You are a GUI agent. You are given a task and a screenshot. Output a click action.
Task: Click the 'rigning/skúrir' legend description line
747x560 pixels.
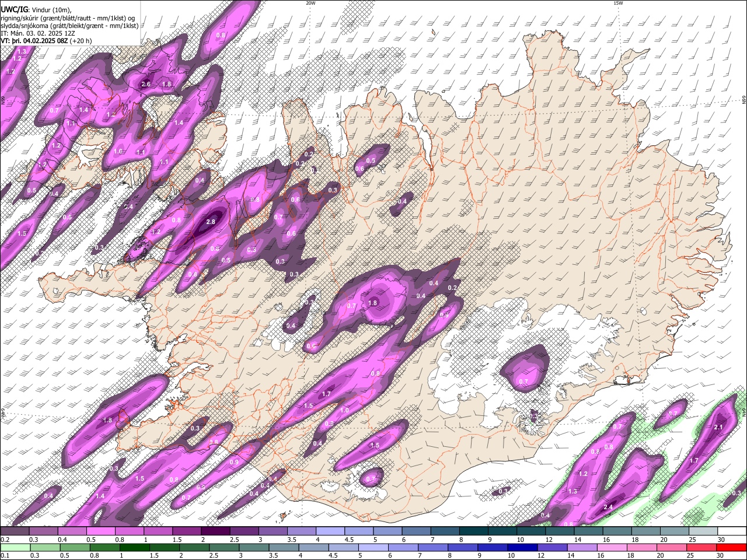(x=68, y=17)
